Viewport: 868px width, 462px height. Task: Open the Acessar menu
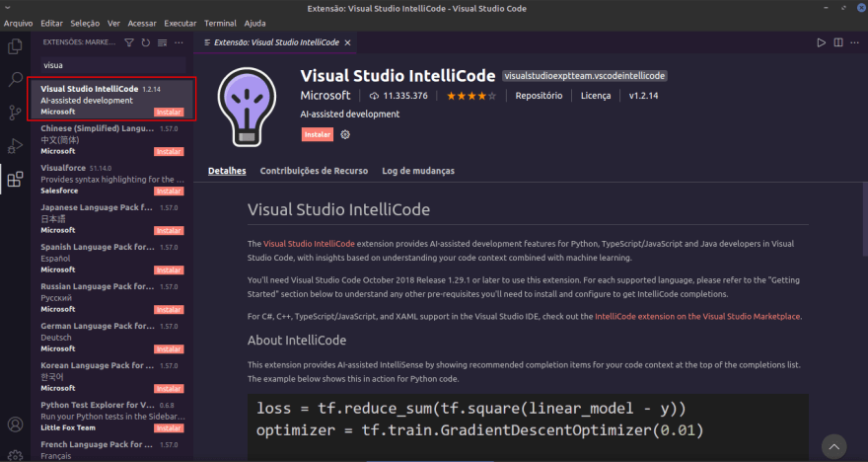pos(142,24)
